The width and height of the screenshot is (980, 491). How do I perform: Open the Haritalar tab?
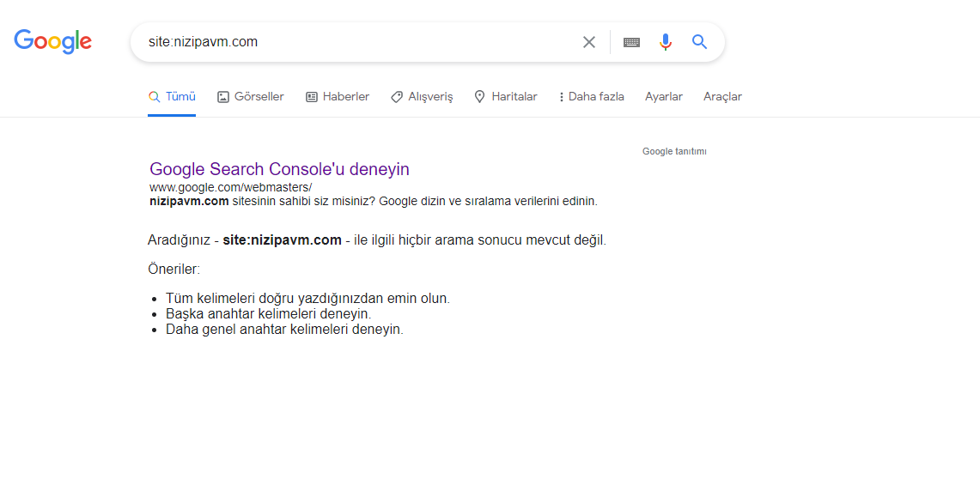(x=506, y=97)
